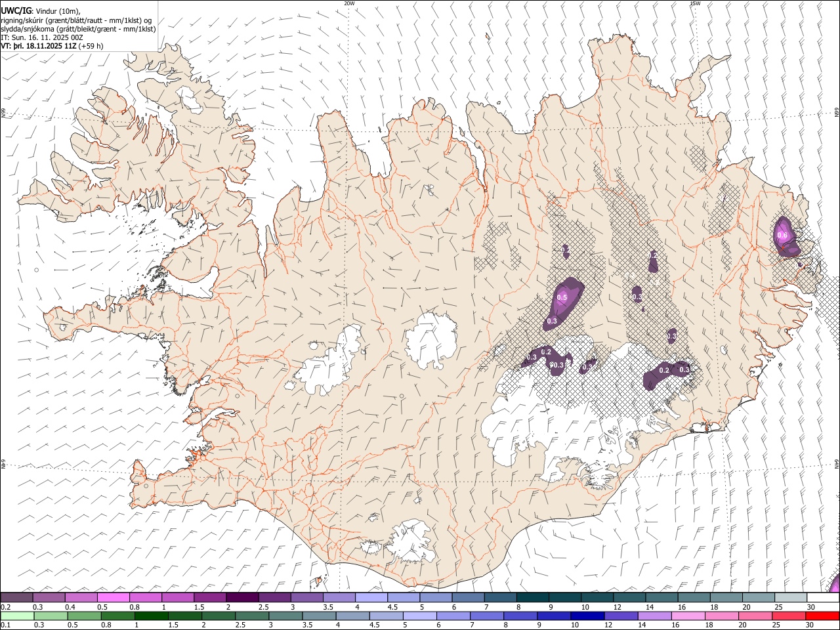Screen dimensions: 840x630
Task: Click the bottom legend swatch between 10 and 12
Action: click(587, 616)
